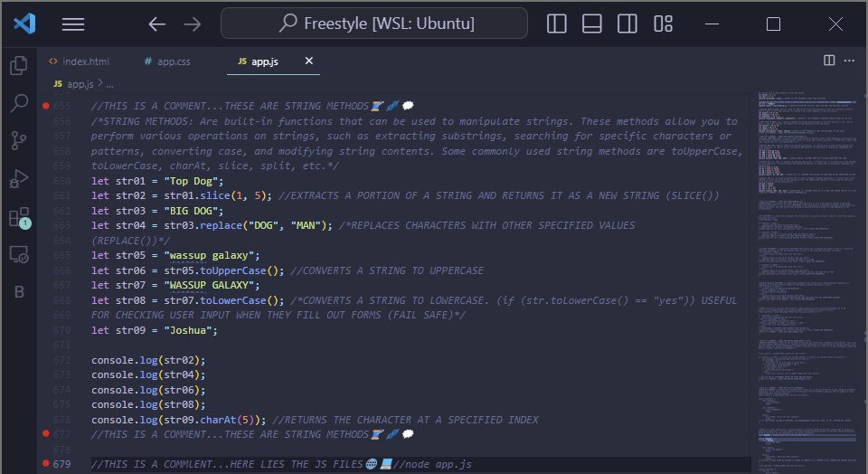Screen dimensions: 868x474
Task: Click the slice method call on line 661
Action: click(215, 195)
